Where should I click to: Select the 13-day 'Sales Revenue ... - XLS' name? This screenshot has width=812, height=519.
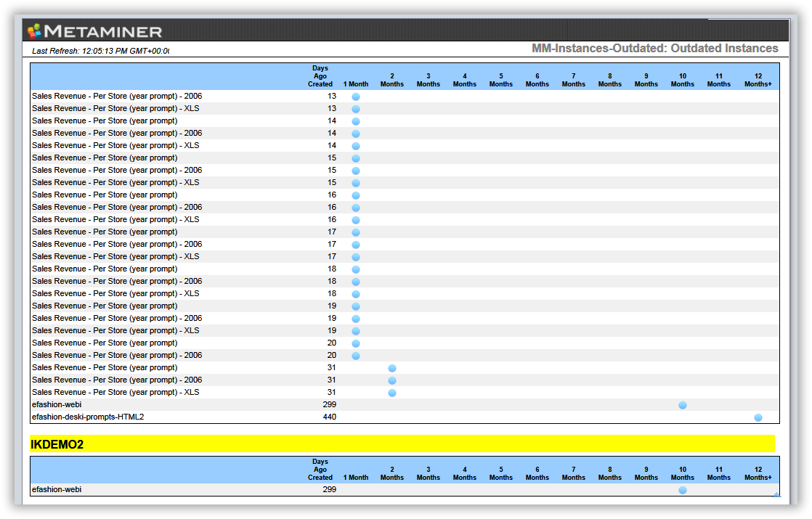point(115,109)
